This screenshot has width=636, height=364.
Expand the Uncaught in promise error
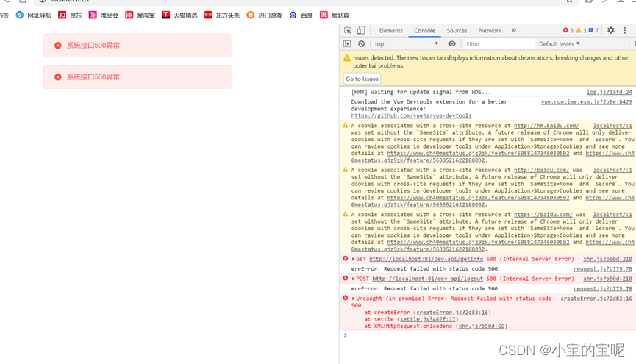(x=353, y=299)
